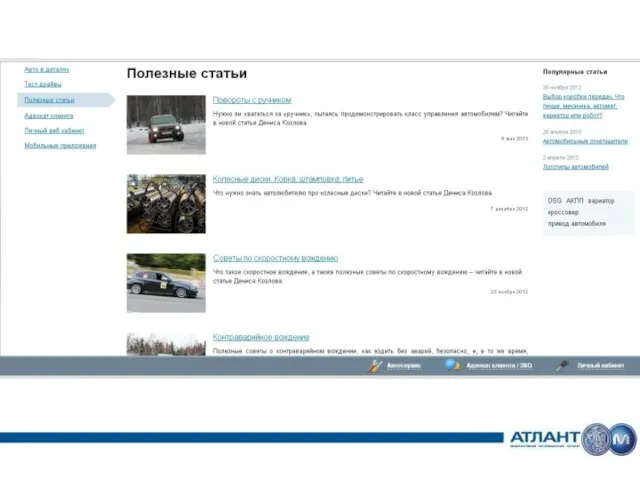
Task: Select 'Тест-драйвы' in the left menu
Action: coord(44,85)
